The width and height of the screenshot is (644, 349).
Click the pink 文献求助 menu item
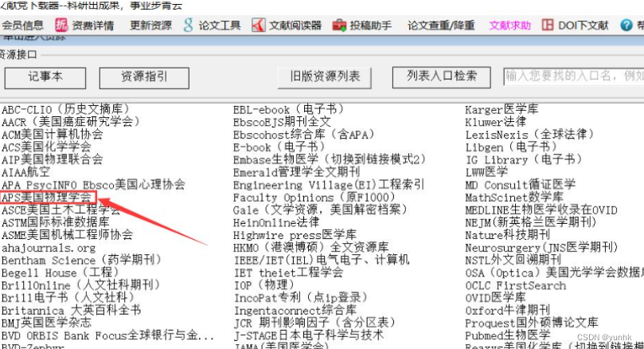[x=509, y=25]
